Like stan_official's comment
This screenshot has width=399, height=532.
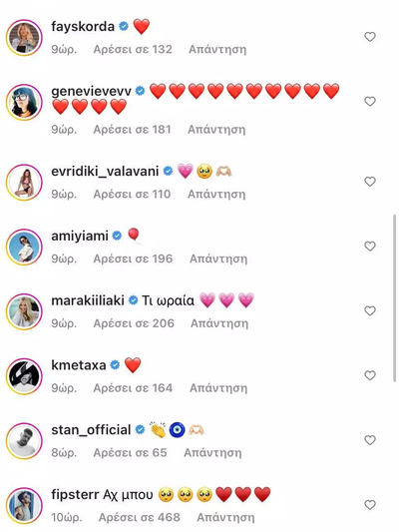370,440
